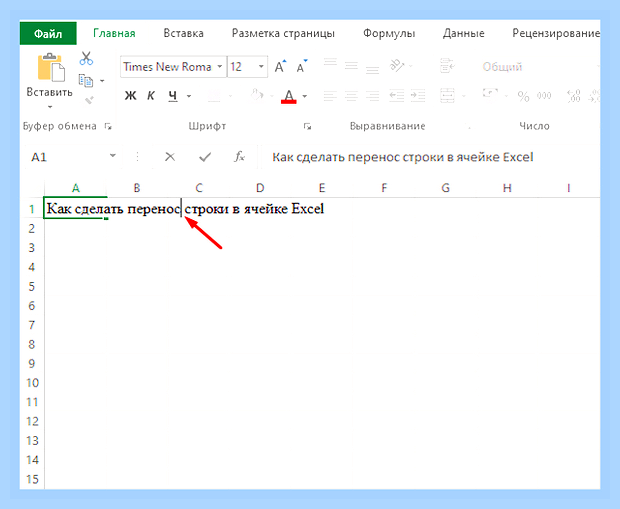The image size is (620, 509).
Task: Toggle underline Ч formatting
Action: point(172,95)
